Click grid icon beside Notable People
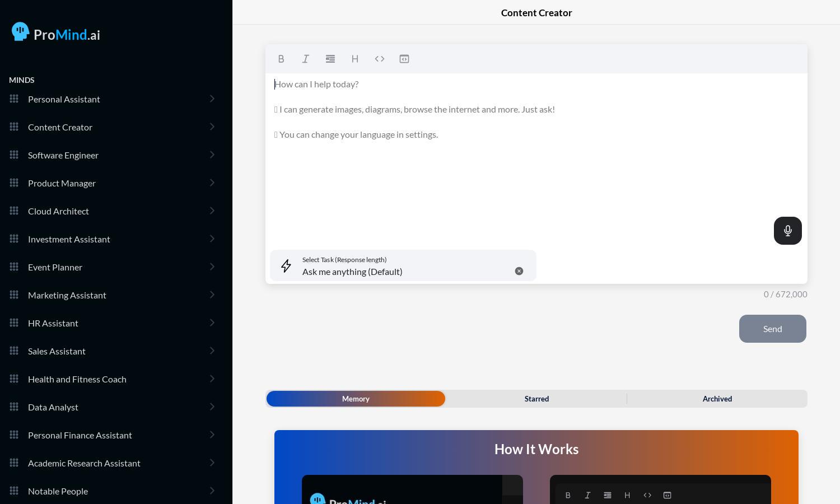This screenshot has height=504, width=840. tap(14, 491)
